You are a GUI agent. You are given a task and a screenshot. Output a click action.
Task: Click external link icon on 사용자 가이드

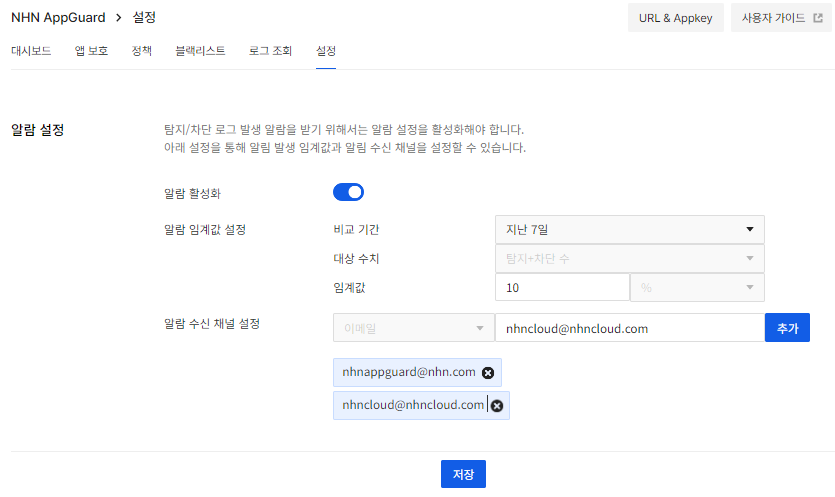[818, 18]
